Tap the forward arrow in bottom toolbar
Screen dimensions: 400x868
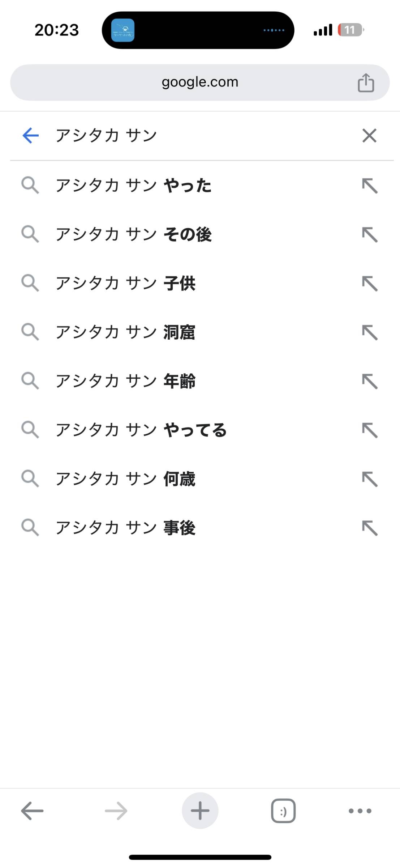(x=116, y=811)
